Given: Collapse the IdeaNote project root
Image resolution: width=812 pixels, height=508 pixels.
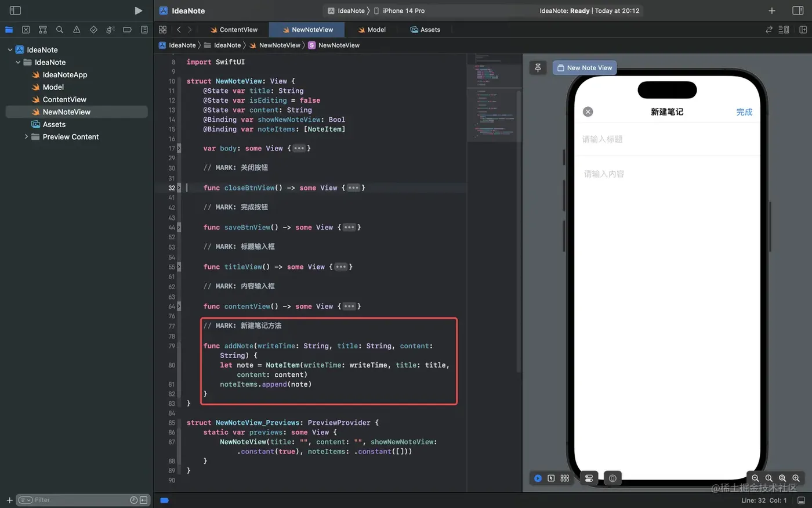Looking at the screenshot, I should tap(10, 50).
